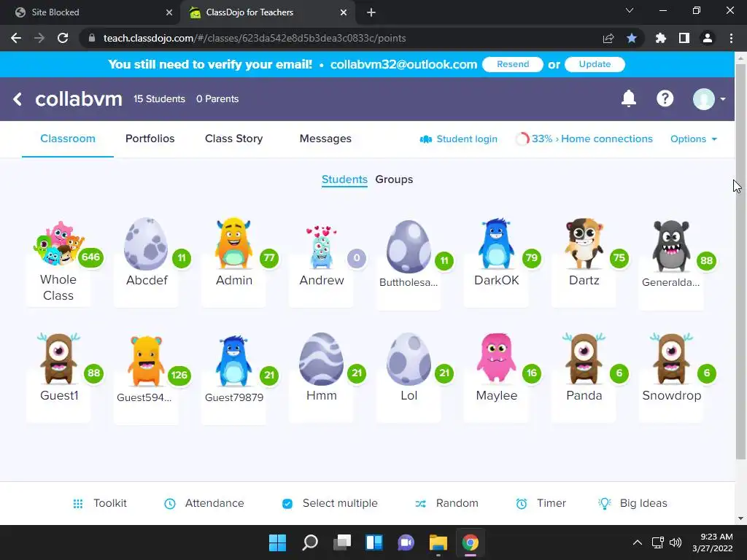The image size is (747, 560).
Task: Expand Chrome tab search chevron
Action: [630, 10]
